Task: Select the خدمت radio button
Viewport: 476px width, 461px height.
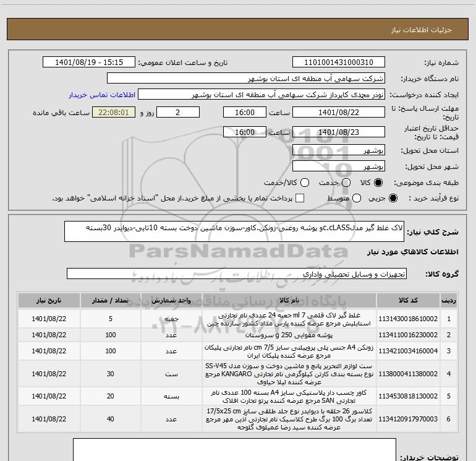Action: click(346, 183)
